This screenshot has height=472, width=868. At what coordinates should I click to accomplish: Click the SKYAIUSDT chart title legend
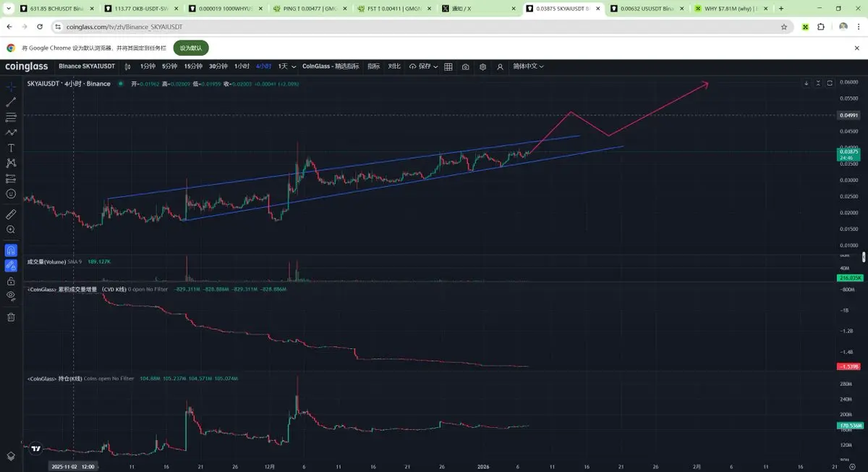[x=69, y=84]
